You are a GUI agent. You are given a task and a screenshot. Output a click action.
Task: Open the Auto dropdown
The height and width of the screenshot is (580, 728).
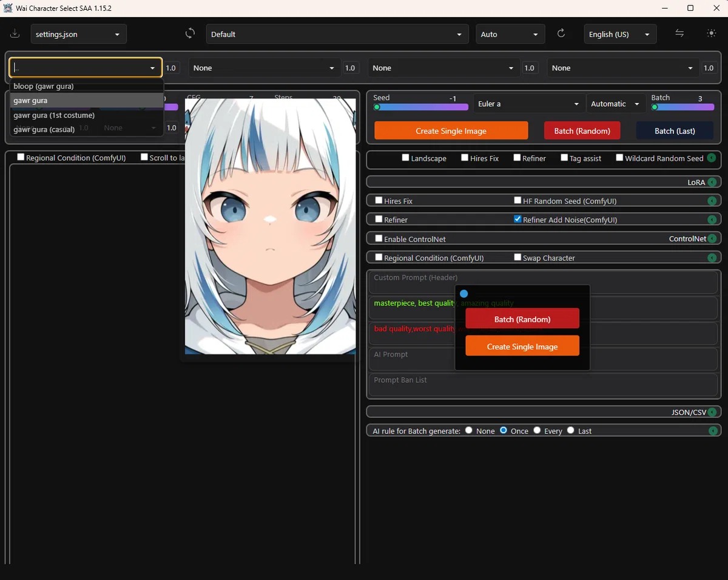click(x=510, y=34)
